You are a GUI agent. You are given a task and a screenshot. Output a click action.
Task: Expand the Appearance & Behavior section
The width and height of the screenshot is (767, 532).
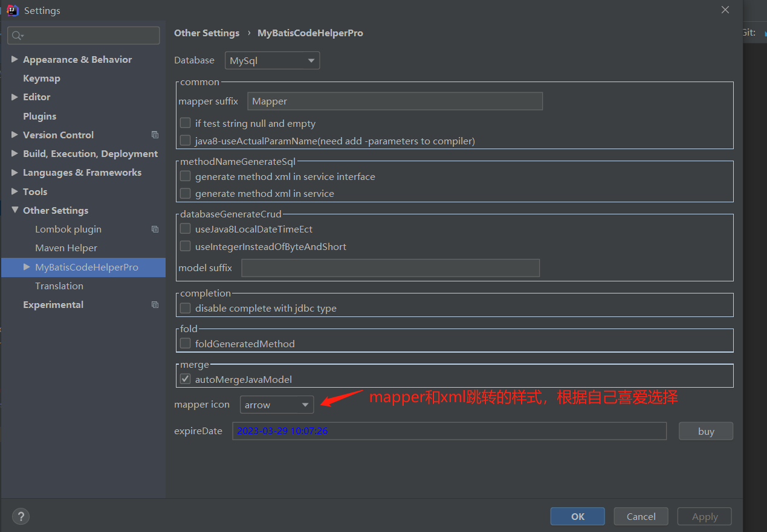pos(15,59)
